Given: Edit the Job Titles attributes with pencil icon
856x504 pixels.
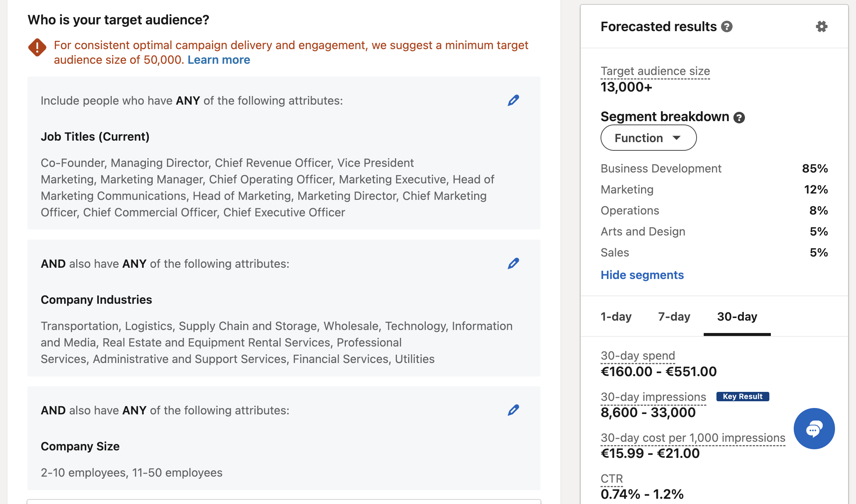Looking at the screenshot, I should coord(513,100).
